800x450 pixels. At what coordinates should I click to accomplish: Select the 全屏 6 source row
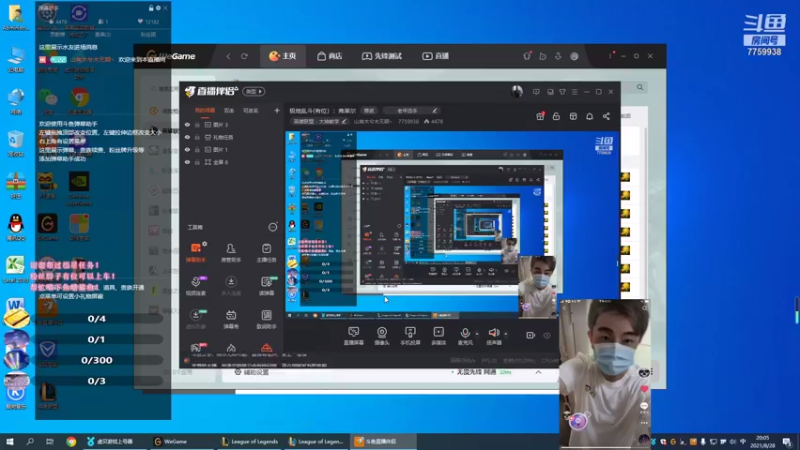[x=232, y=162]
